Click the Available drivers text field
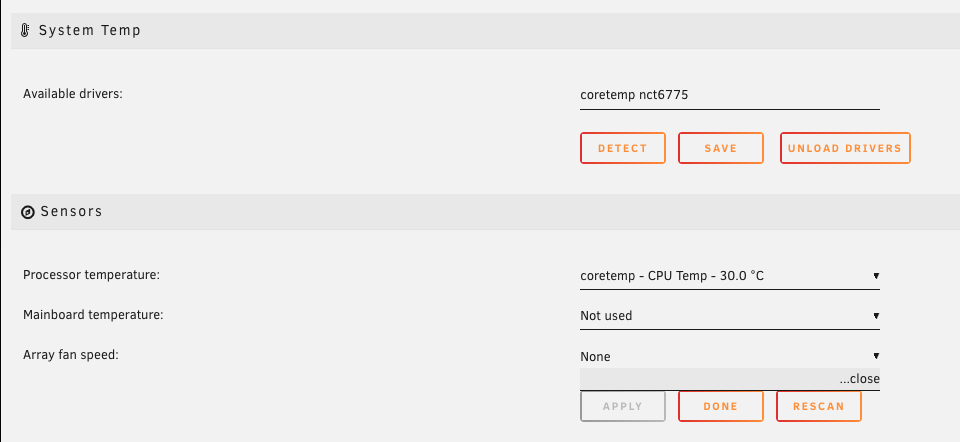 click(730, 96)
